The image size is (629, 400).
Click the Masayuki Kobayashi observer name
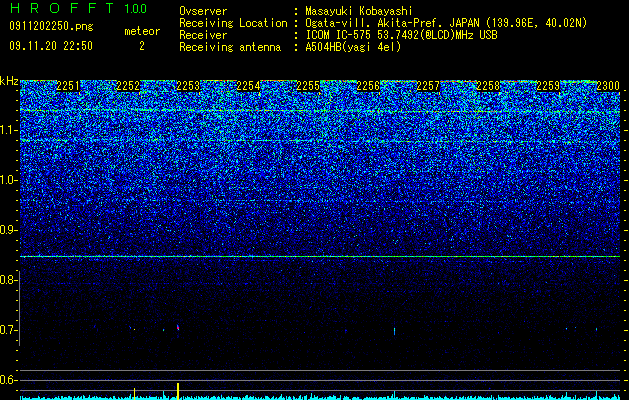[359, 11]
